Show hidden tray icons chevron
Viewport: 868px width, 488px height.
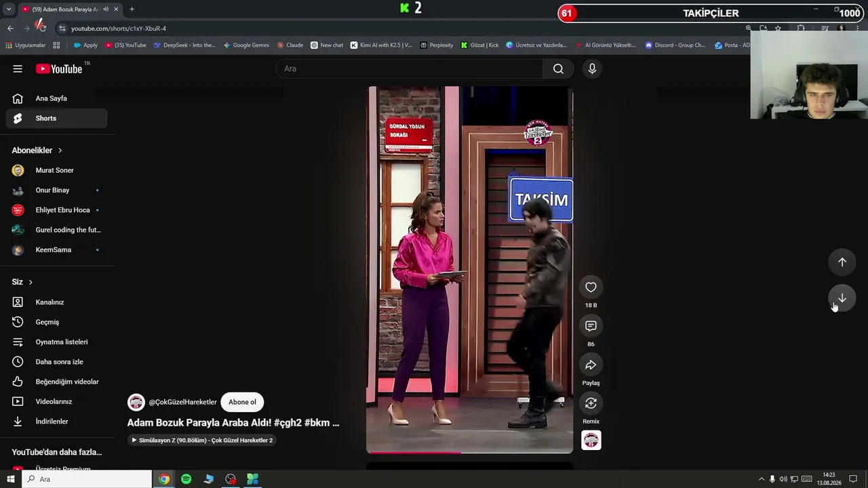pyautogui.click(x=761, y=479)
